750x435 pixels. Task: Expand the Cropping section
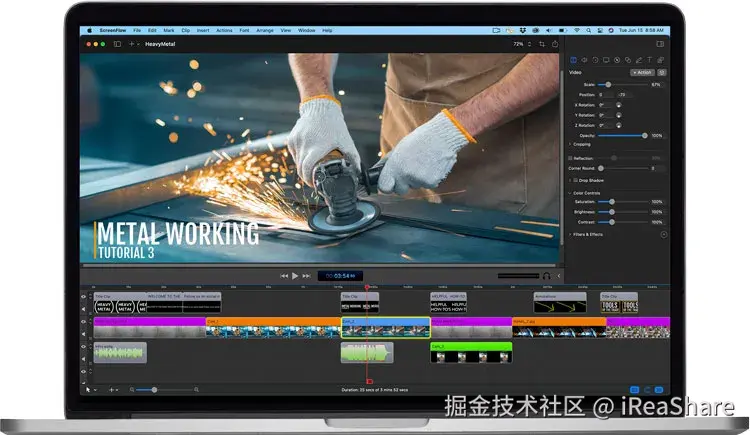pyautogui.click(x=570, y=144)
